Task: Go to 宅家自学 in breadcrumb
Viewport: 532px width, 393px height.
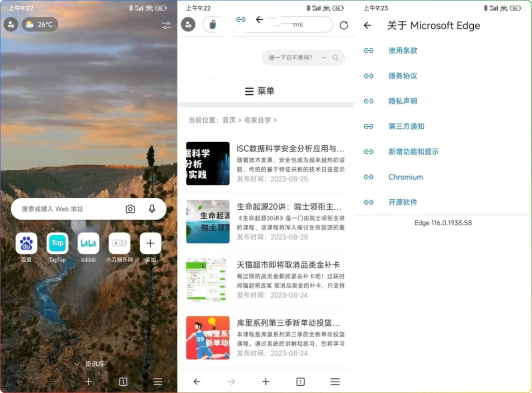Action: pyautogui.click(x=258, y=120)
